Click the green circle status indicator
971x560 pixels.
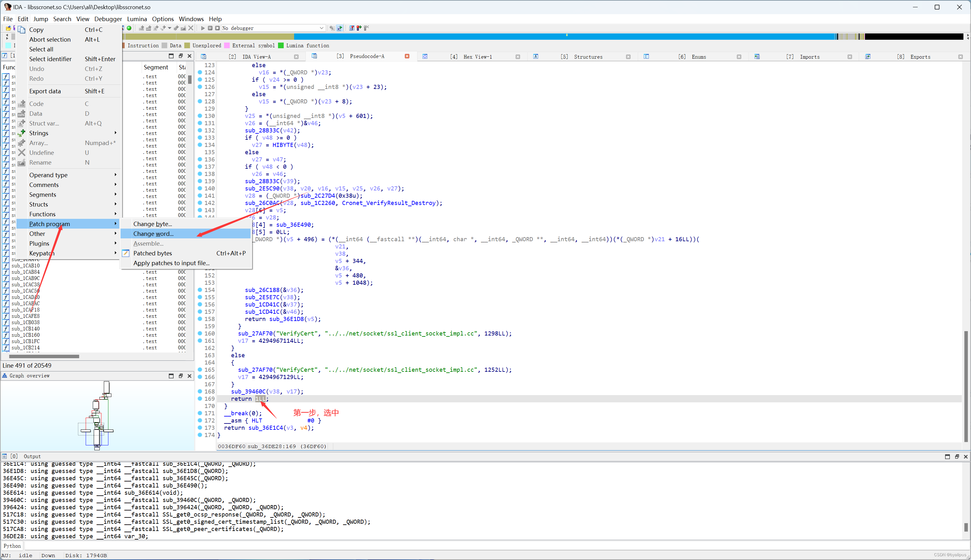pos(129,28)
